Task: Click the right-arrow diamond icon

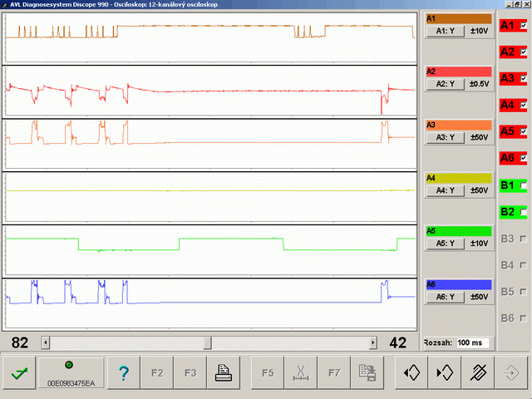Action: coord(445,373)
